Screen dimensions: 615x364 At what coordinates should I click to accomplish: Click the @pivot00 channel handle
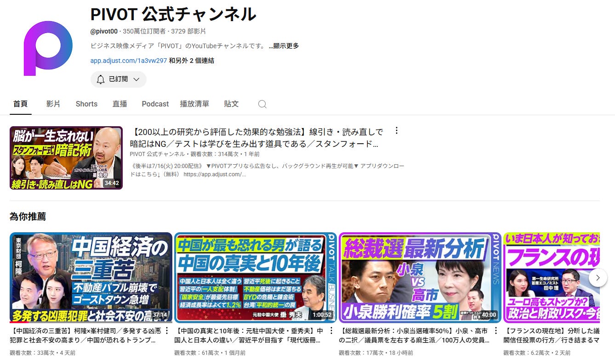coord(104,31)
